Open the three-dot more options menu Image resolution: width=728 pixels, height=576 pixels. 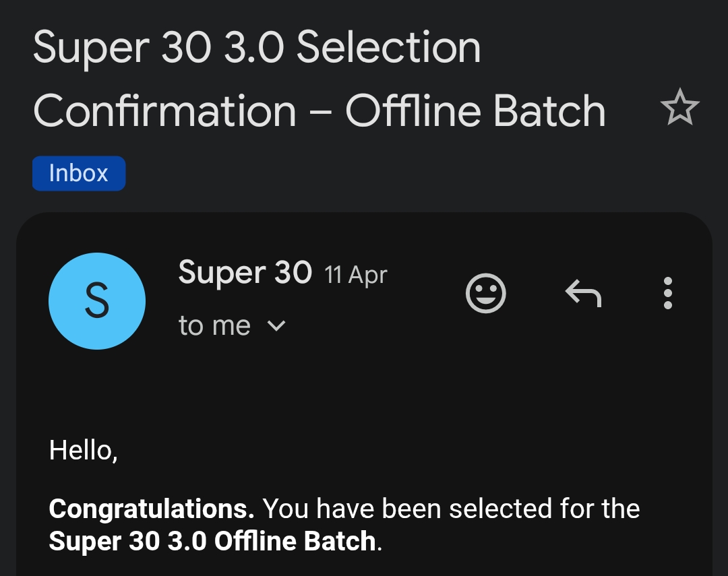667,293
